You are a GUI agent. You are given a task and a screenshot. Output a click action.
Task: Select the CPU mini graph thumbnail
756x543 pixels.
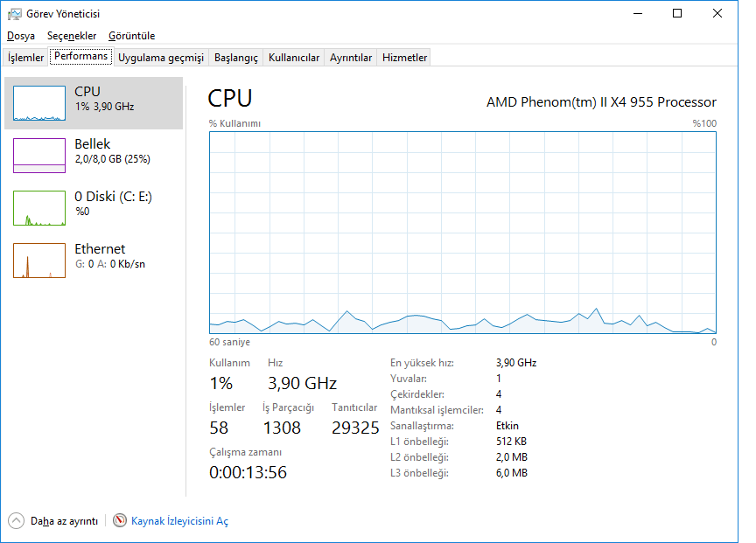(39, 103)
